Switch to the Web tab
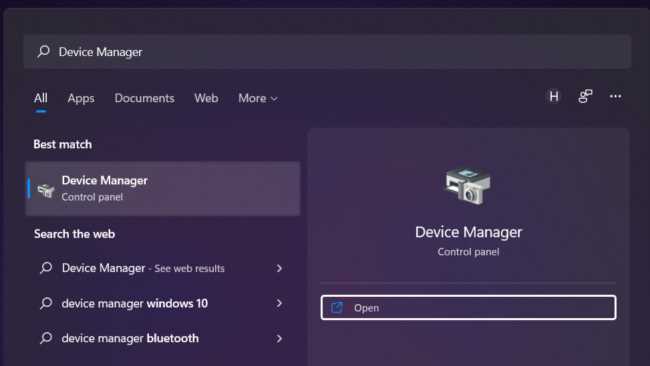The height and width of the screenshot is (366, 650). coord(206,98)
